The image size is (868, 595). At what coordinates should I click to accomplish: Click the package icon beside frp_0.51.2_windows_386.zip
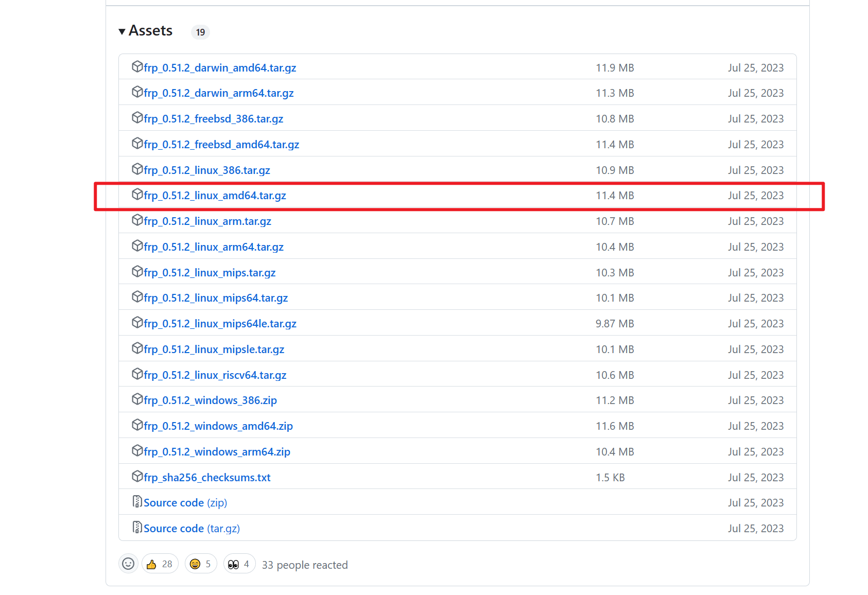tap(137, 399)
